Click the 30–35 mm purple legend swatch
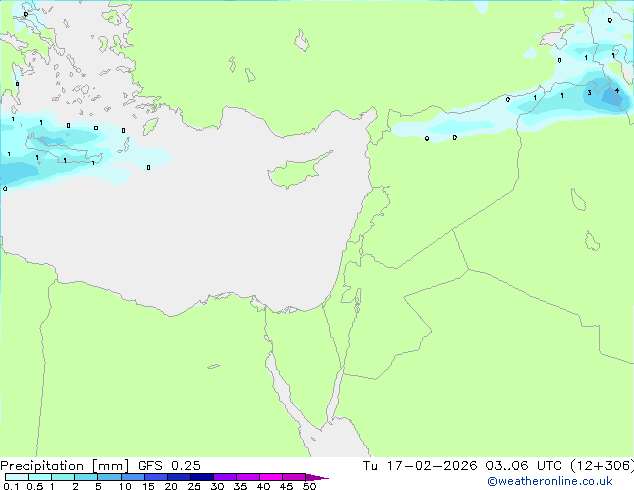 tap(224, 477)
